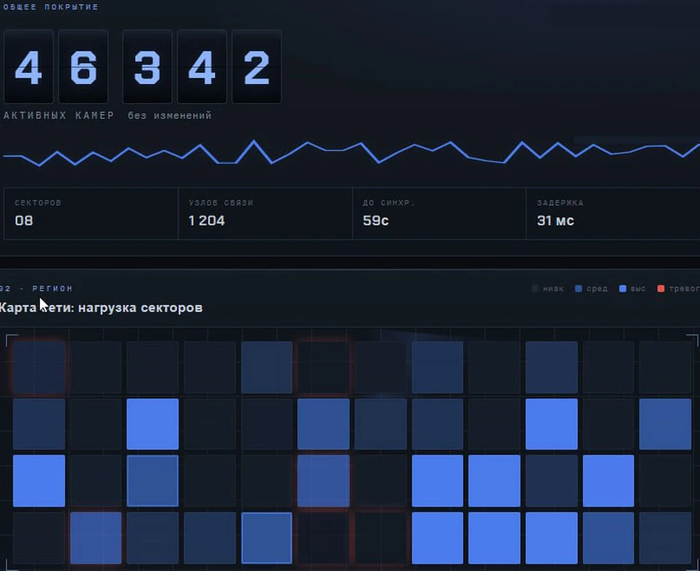This screenshot has width=700, height=571.
Task: Click the bright blue 'выс' legend swatch
Action: (623, 288)
